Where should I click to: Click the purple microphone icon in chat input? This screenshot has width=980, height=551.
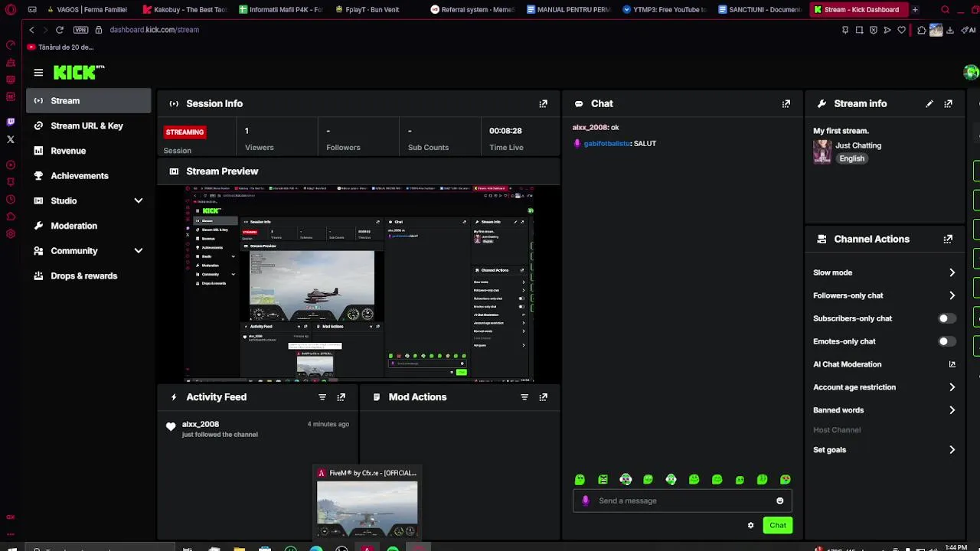[x=586, y=500]
